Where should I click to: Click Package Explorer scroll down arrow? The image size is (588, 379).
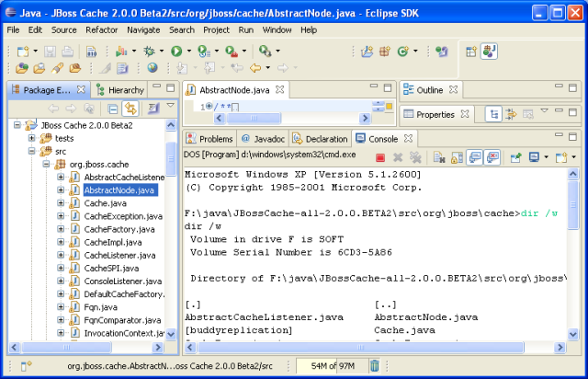click(171, 334)
